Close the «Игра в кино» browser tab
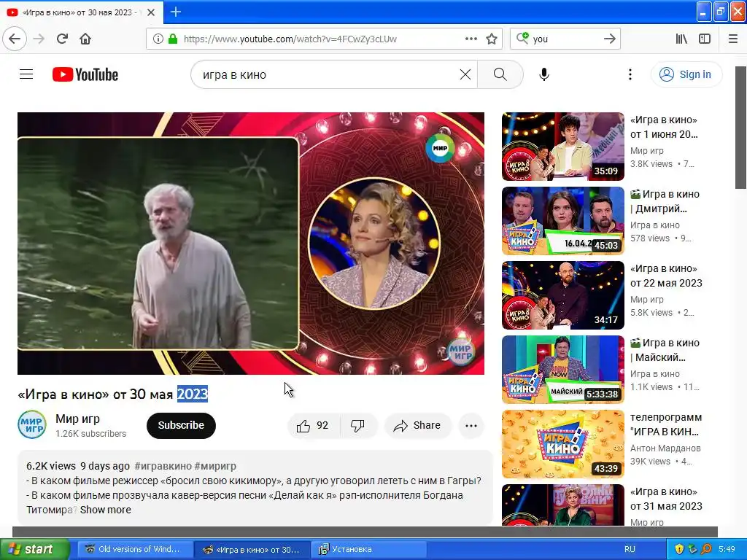Image resolution: width=747 pixels, height=560 pixels. click(x=151, y=12)
